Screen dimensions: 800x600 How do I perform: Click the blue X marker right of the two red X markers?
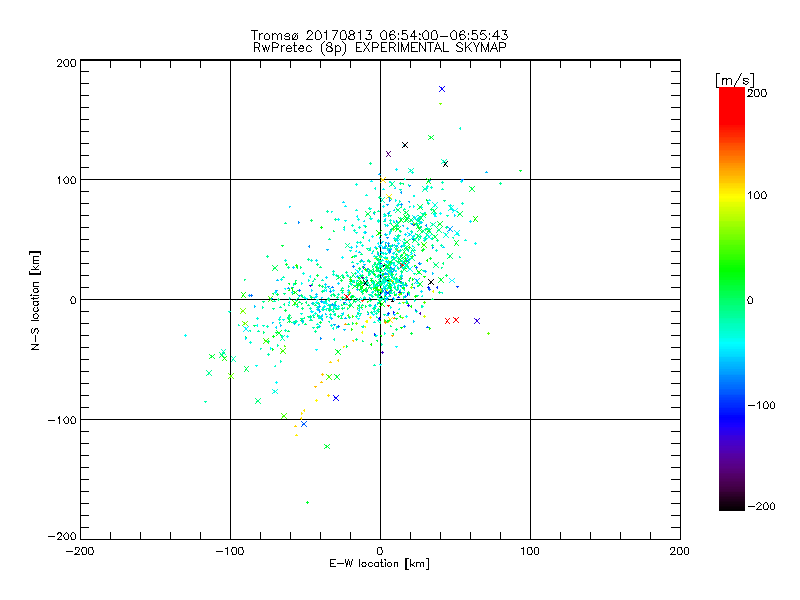[477, 321]
